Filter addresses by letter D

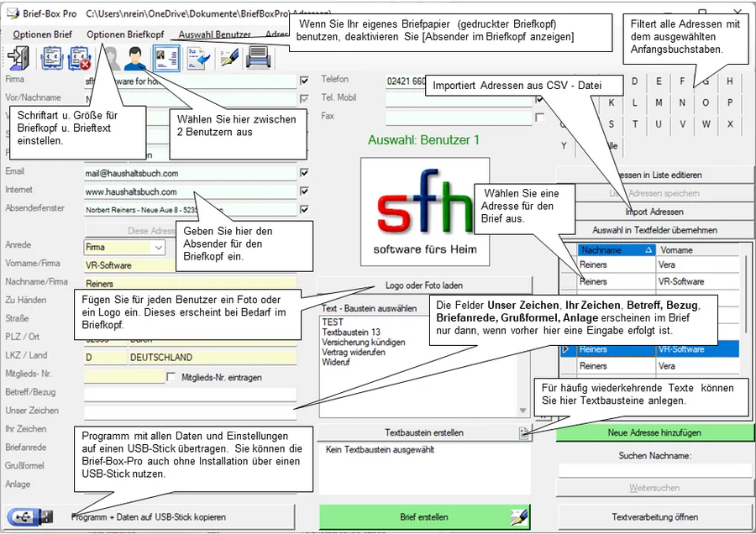pos(634,81)
